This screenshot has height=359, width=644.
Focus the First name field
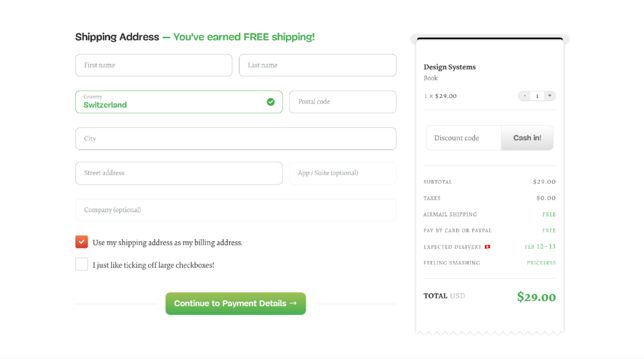click(x=153, y=65)
